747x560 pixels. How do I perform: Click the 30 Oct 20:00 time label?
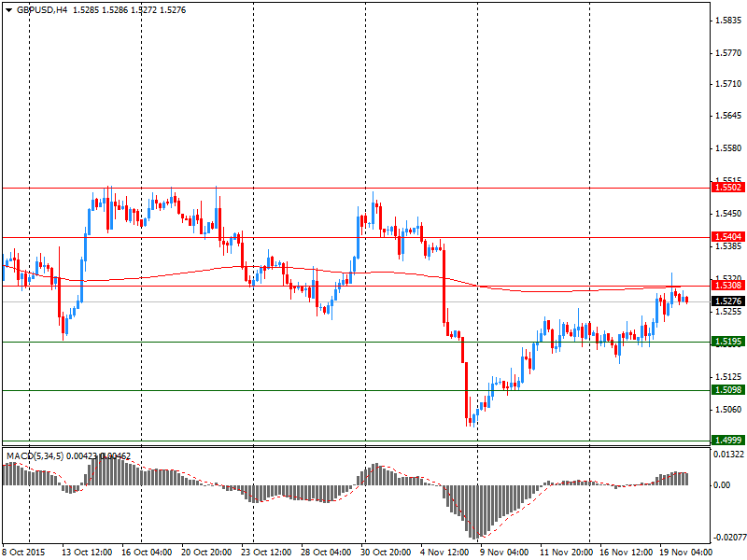386,553
